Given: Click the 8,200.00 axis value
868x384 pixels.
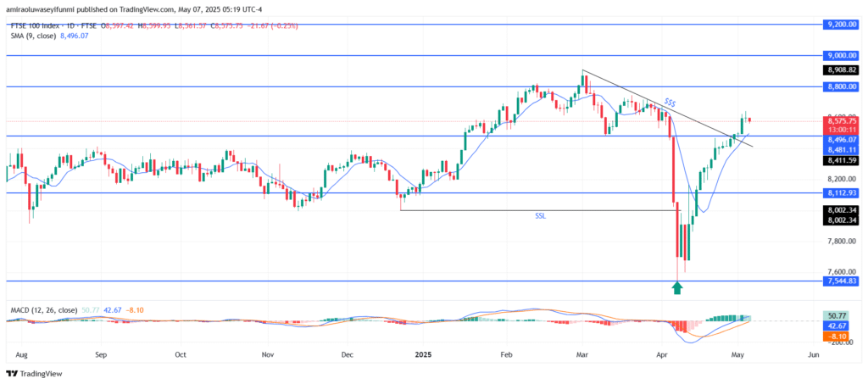Looking at the screenshot, I should [x=842, y=179].
